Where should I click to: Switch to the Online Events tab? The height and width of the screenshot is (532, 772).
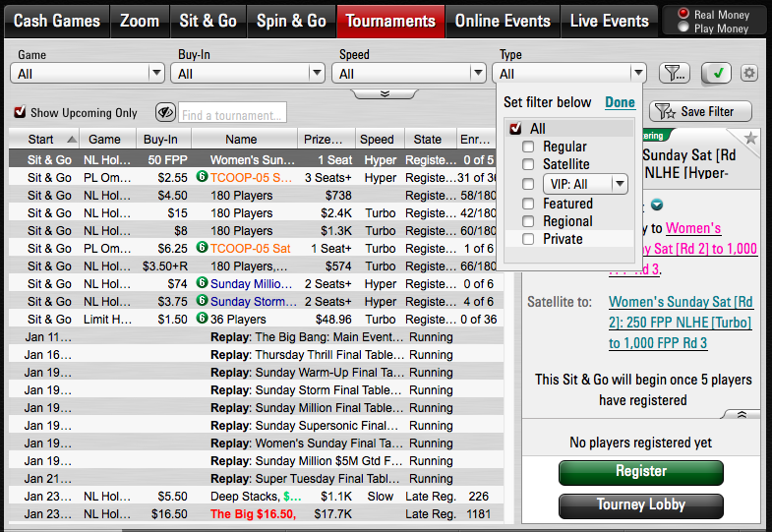tap(503, 21)
